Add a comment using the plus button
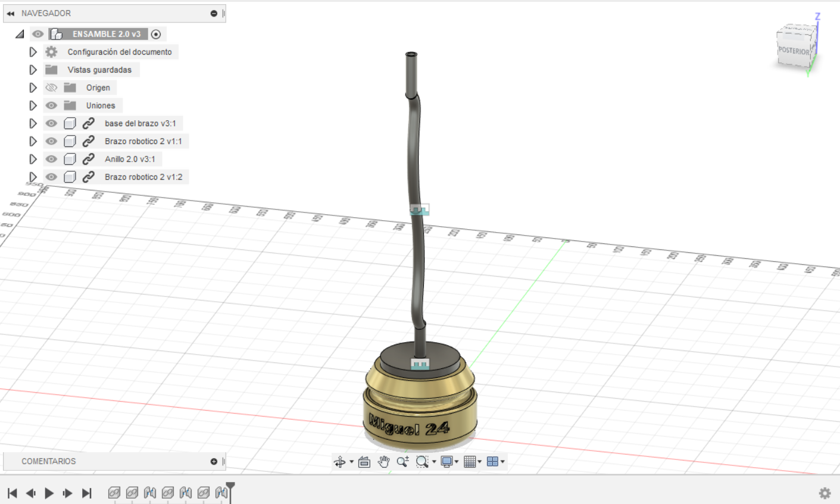The image size is (840, 504). [x=213, y=461]
